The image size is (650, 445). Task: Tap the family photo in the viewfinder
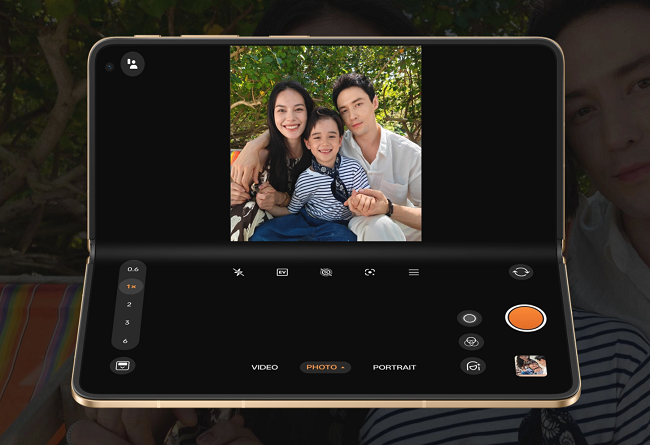(325, 143)
